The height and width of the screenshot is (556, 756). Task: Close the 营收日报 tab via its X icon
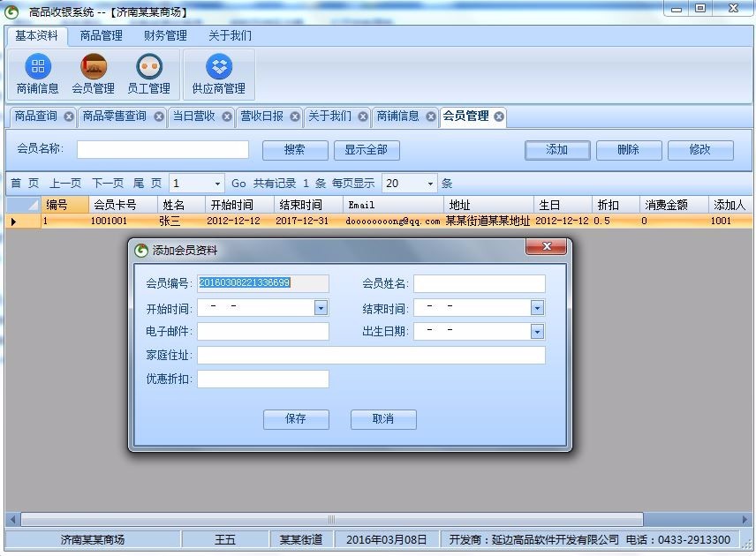click(x=296, y=116)
